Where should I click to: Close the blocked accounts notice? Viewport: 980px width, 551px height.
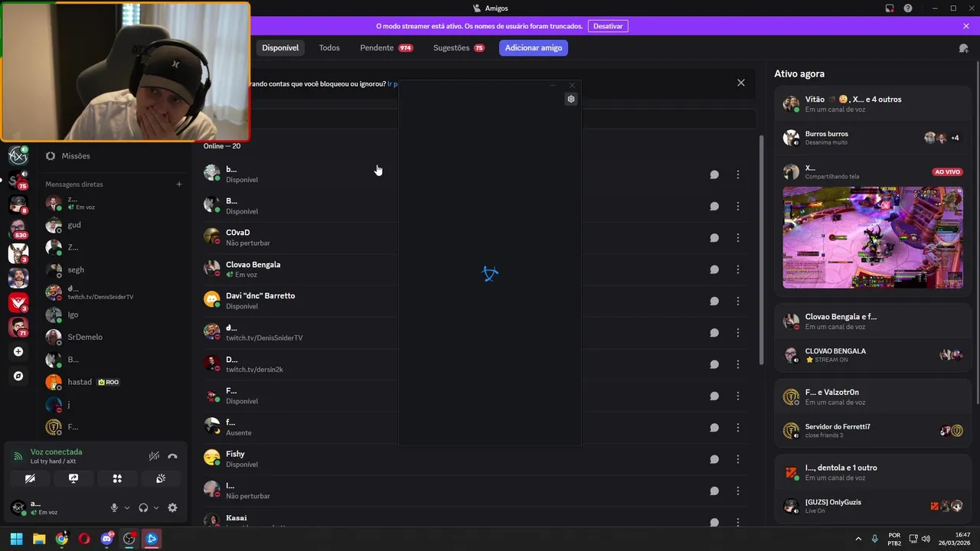point(740,83)
